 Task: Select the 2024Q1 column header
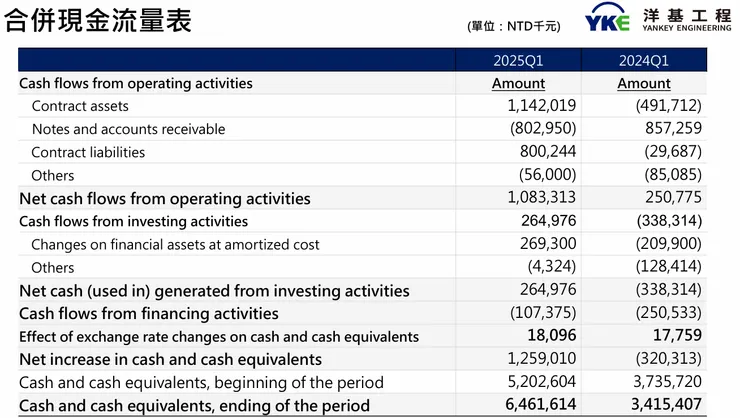click(x=644, y=60)
